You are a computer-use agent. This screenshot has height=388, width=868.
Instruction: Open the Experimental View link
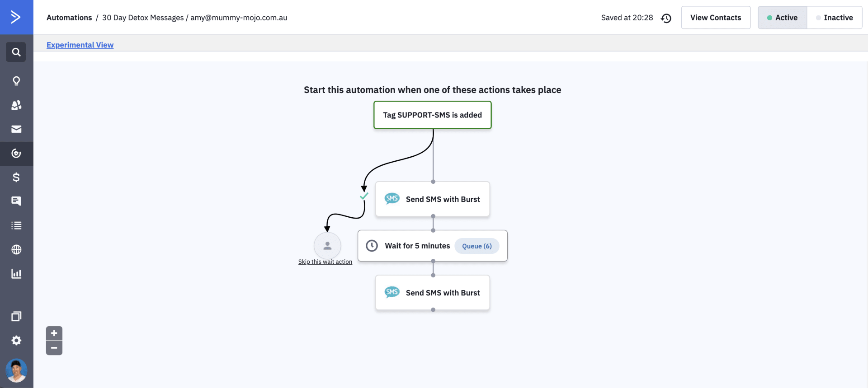point(80,45)
